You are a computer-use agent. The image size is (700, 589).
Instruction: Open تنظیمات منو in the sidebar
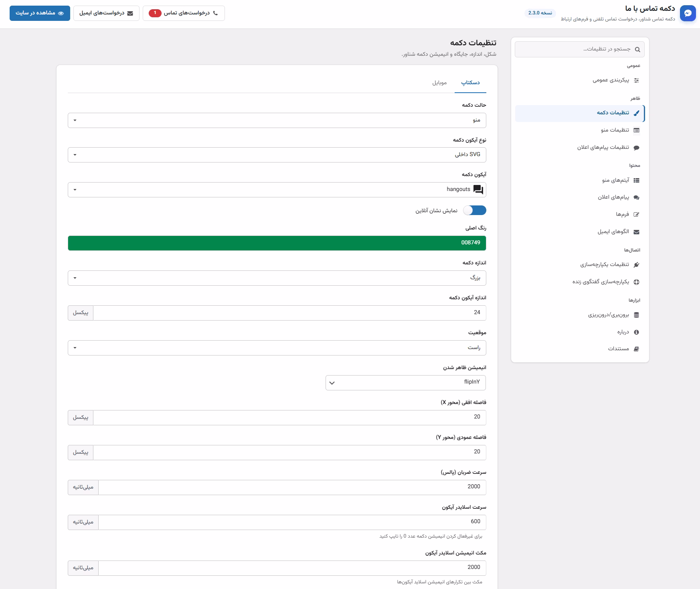coord(580,130)
